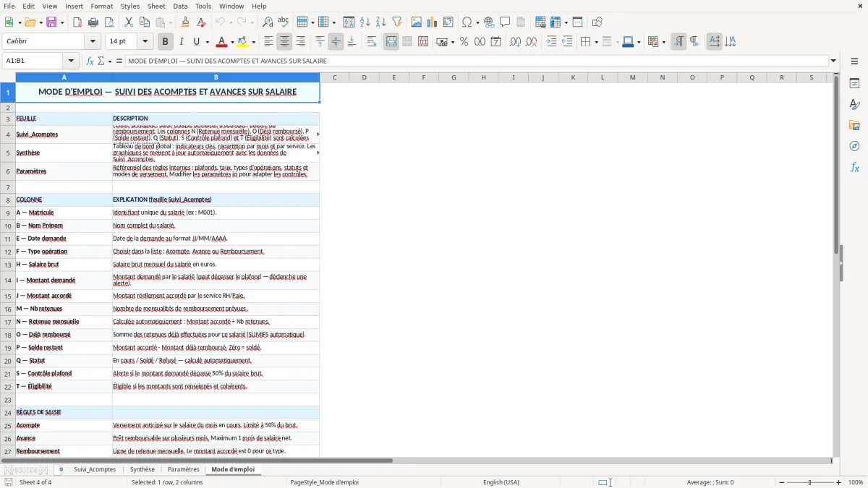This screenshot has width=868, height=488.
Task: Open the Font Color dropdown arrow
Action: point(233,42)
